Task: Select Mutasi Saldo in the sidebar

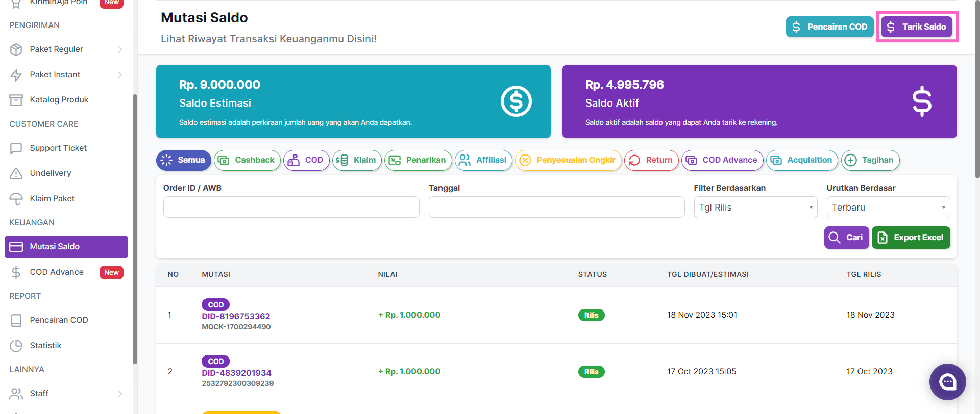Action: [x=66, y=247]
